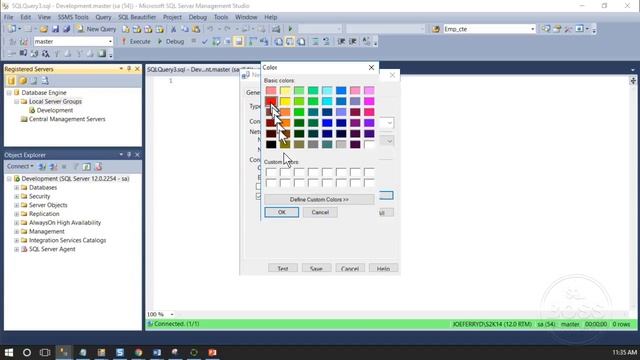The height and width of the screenshot is (360, 640).
Task: Click Include Actual Execution Plan icon
Action: tap(253, 41)
